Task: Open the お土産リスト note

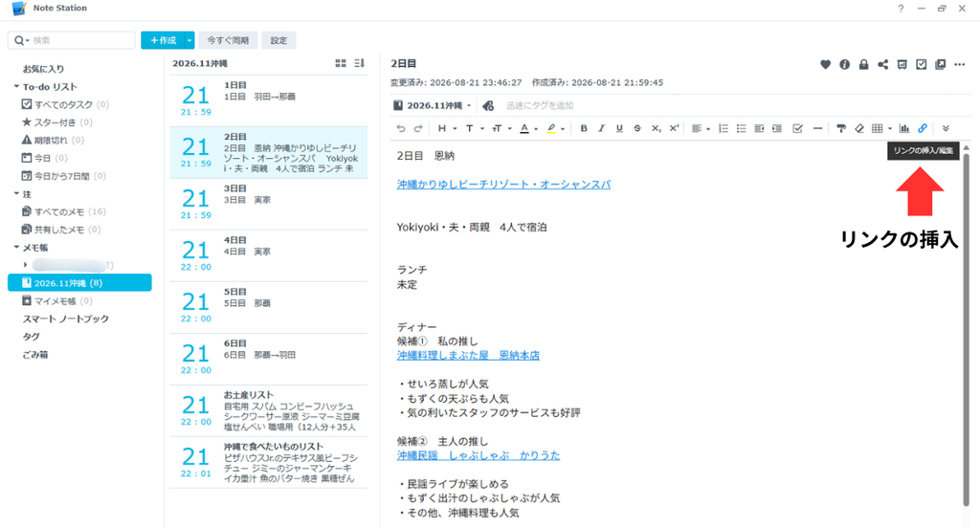Action: tap(268, 410)
